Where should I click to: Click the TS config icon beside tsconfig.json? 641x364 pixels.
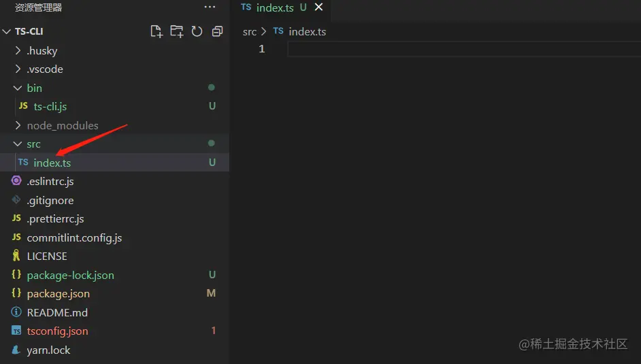pyautogui.click(x=16, y=331)
